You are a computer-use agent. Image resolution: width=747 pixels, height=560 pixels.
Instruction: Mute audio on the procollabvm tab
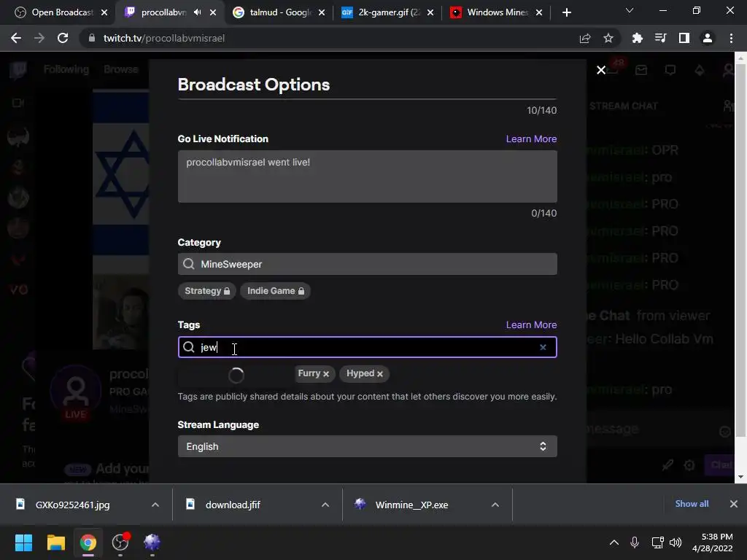pos(197,12)
